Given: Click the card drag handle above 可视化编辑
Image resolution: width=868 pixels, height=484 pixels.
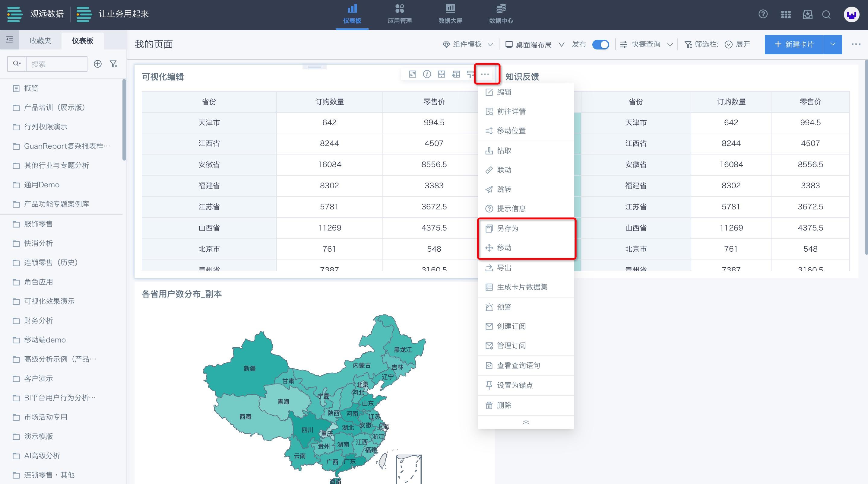Looking at the screenshot, I should point(314,67).
